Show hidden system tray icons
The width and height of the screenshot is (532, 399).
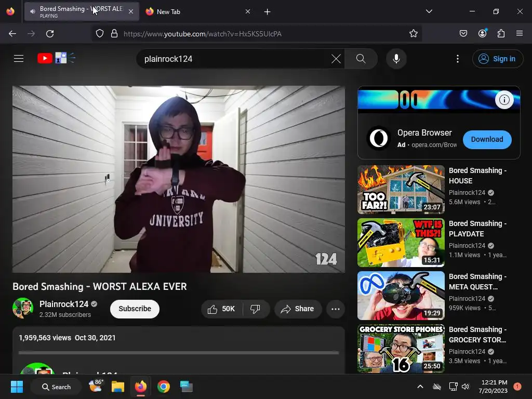point(420,387)
